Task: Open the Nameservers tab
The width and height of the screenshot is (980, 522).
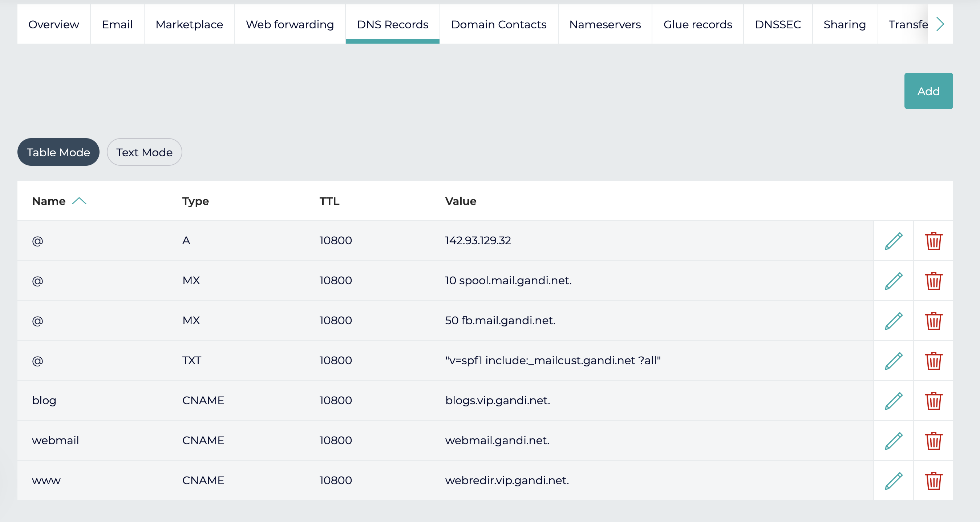Action: pos(605,24)
